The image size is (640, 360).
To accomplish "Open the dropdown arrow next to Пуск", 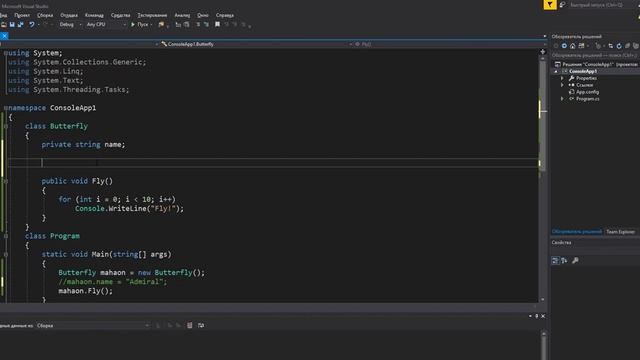I will (x=151, y=25).
